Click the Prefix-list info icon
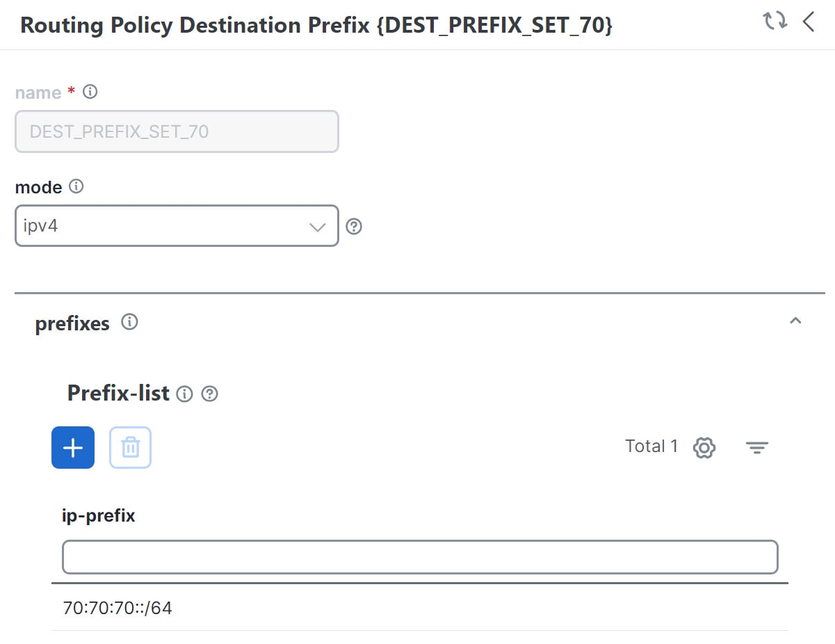This screenshot has width=835, height=644. pos(184,394)
